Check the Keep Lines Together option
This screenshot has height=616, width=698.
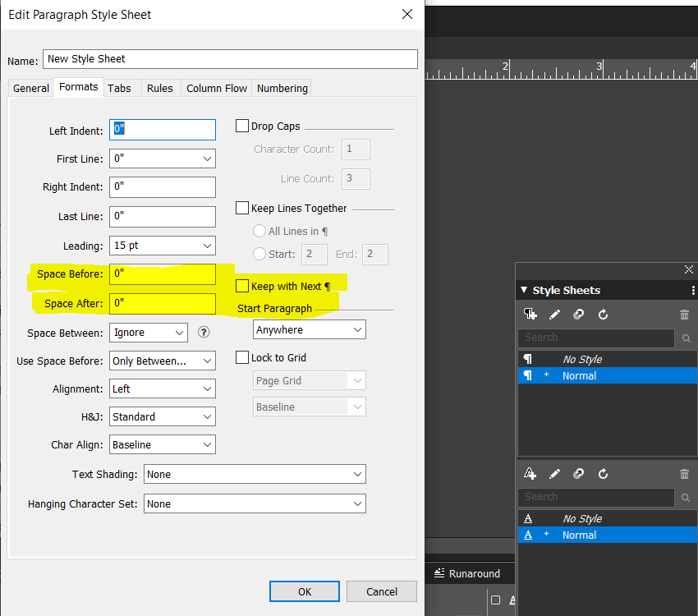pyautogui.click(x=242, y=209)
